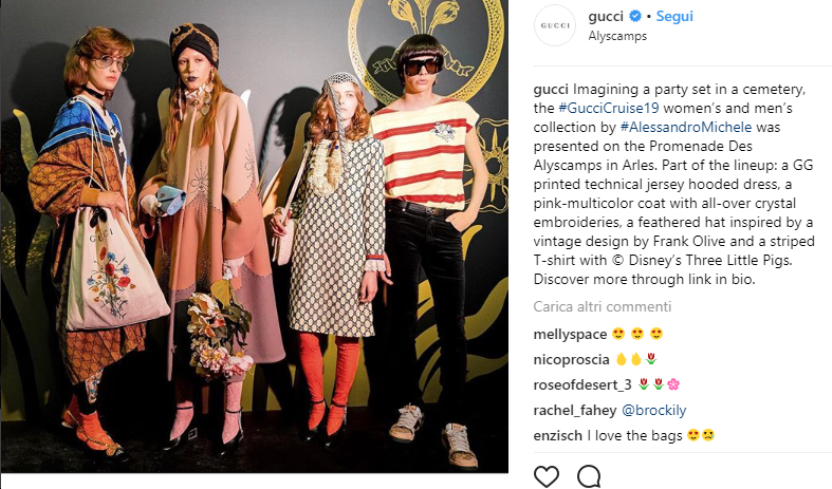Like the post with heart icon
This screenshot has height=489, width=832.
(546, 476)
